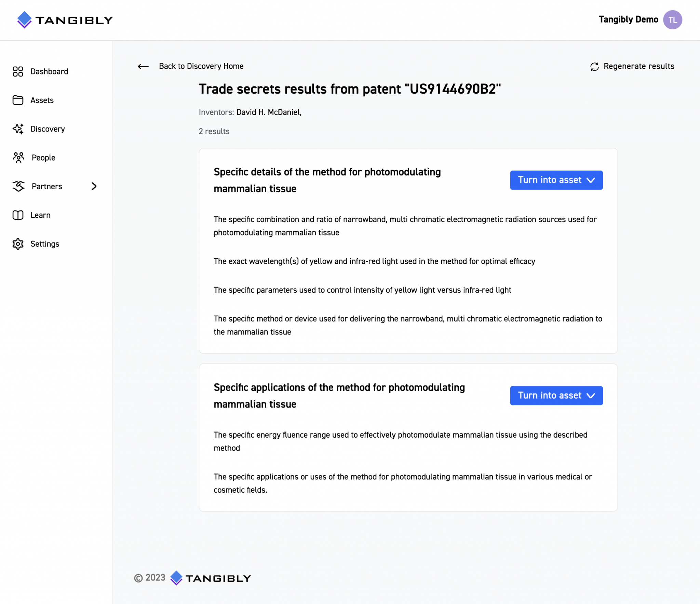The height and width of the screenshot is (604, 700).
Task: Click Back to Discovery Home link
Action: click(x=201, y=66)
